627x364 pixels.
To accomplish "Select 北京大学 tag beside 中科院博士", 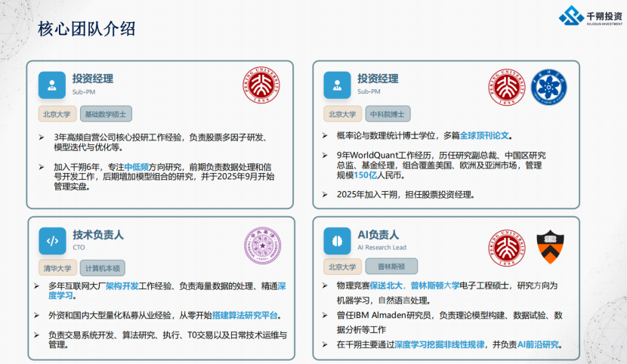I will tap(343, 114).
